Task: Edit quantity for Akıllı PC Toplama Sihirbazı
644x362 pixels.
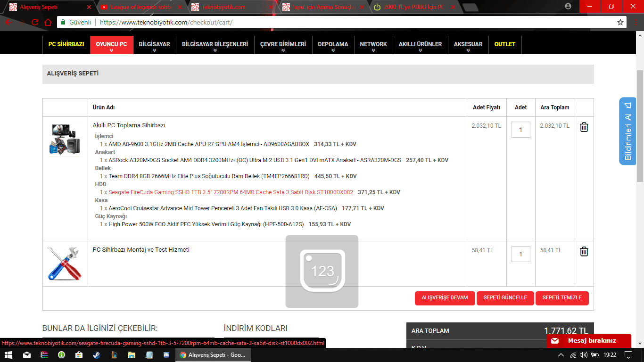Action: [520, 130]
